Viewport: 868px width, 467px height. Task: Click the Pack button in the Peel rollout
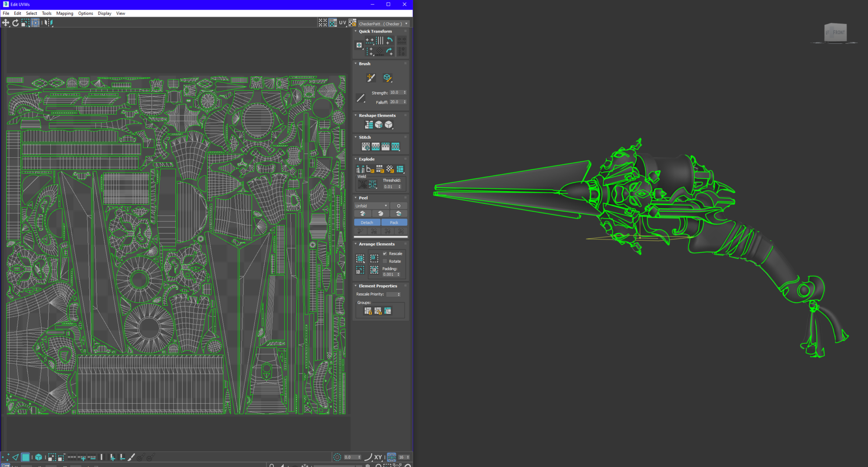(x=394, y=222)
